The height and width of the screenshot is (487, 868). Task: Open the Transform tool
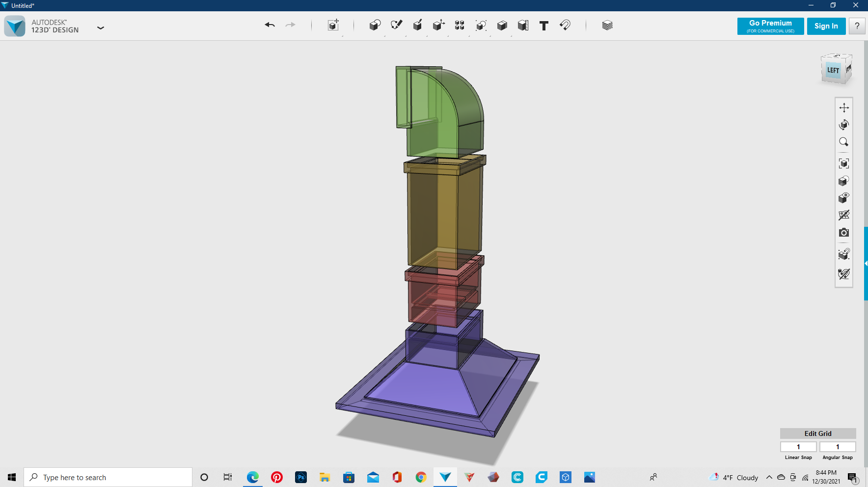click(x=333, y=26)
